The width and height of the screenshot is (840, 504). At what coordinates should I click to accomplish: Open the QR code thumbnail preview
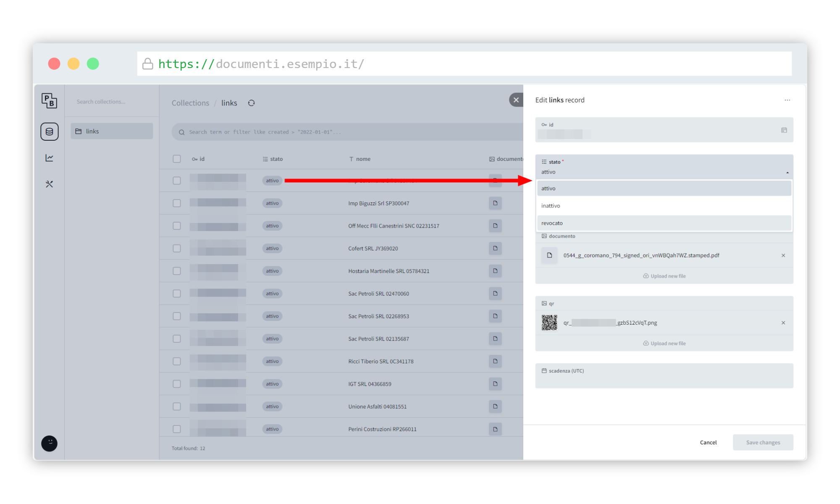pos(549,323)
